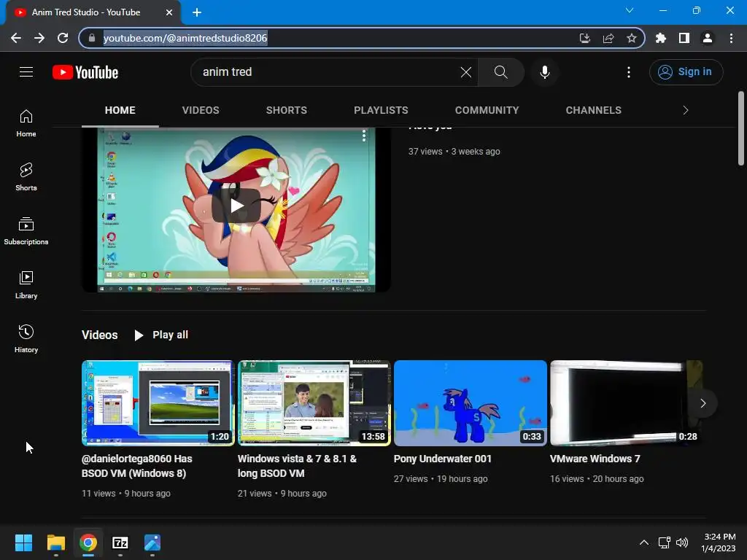
Task: Open @danielortega8060 Has BSOD VM title
Action: (x=136, y=466)
